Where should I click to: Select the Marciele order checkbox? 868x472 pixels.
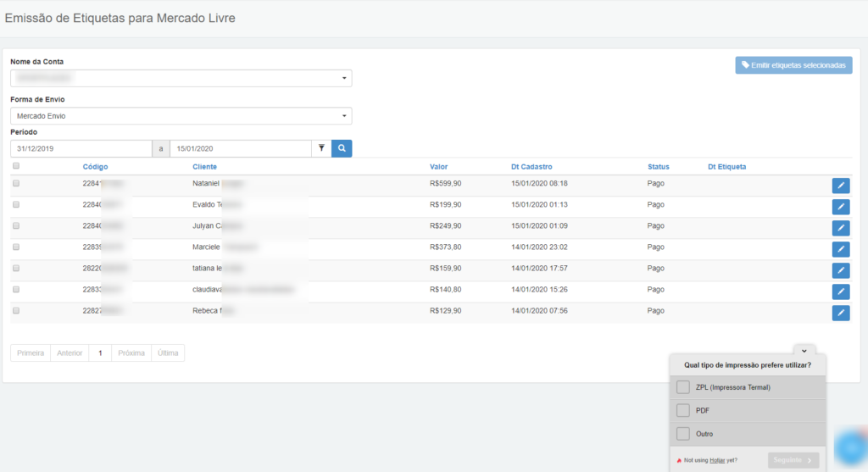(16, 247)
